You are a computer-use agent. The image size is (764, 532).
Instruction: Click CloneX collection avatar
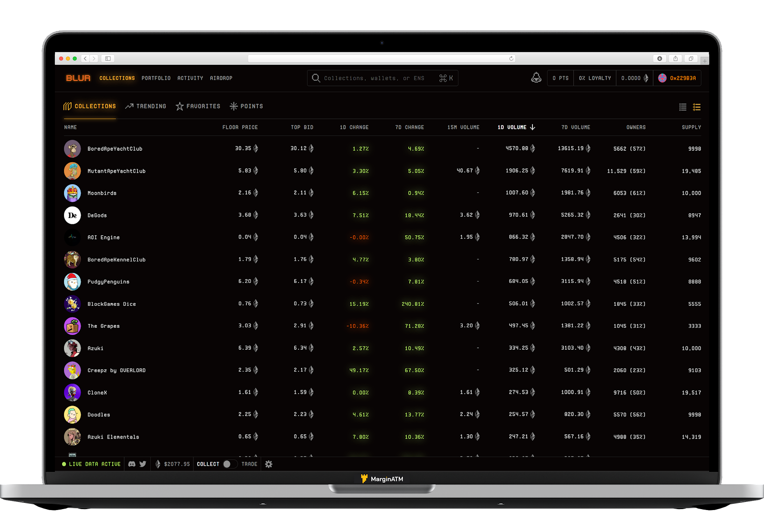tap(73, 393)
